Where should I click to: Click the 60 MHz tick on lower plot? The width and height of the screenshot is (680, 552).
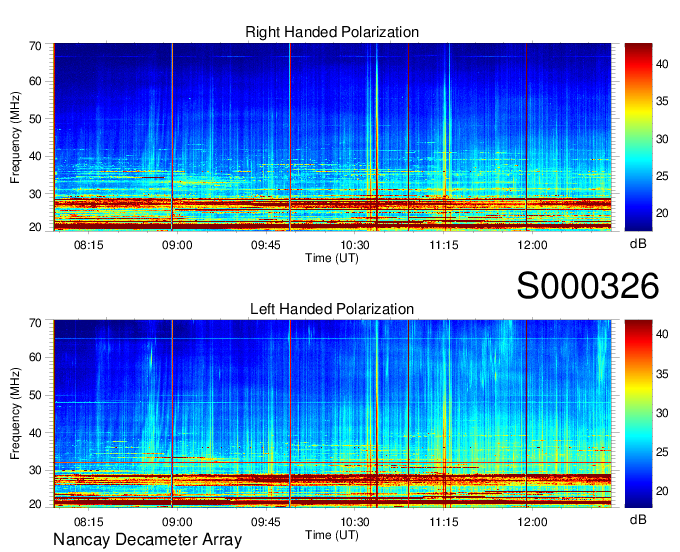35,358
